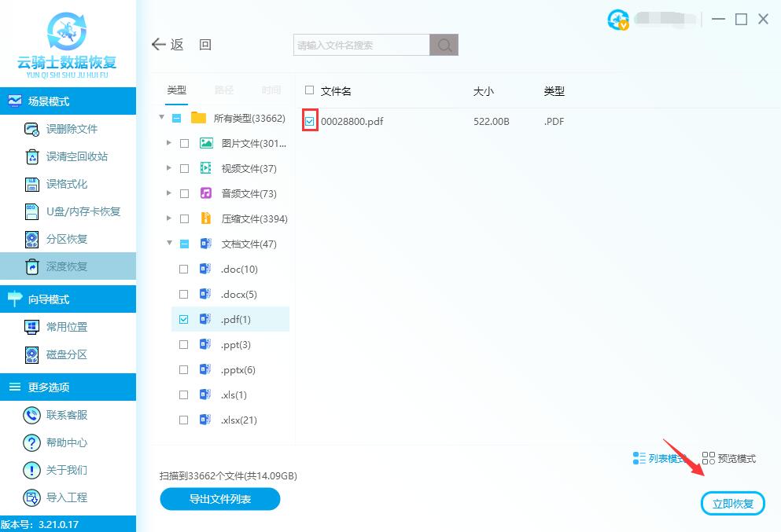Collapse the 文档文件 tree node

(x=169, y=243)
